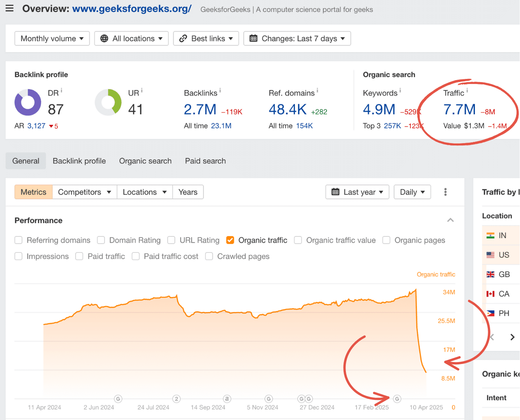This screenshot has height=420, width=520.
Task: Open the Competitors dropdown
Action: point(85,192)
